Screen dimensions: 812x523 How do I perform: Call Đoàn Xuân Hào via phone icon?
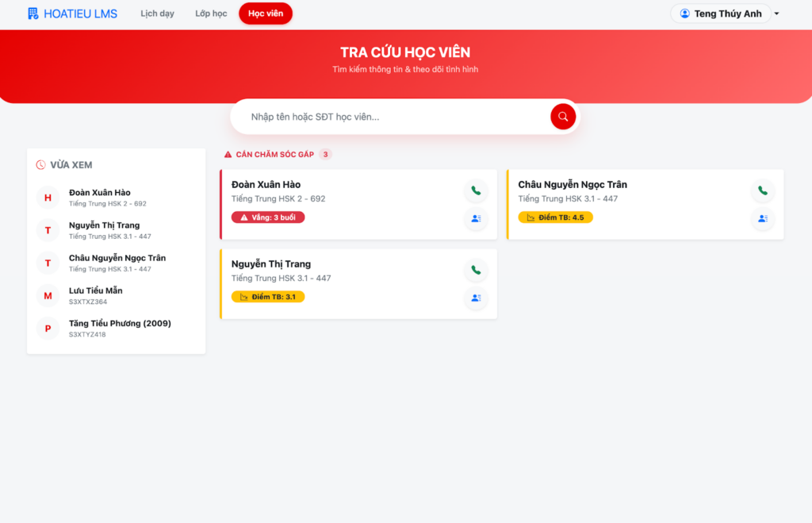[x=476, y=190]
